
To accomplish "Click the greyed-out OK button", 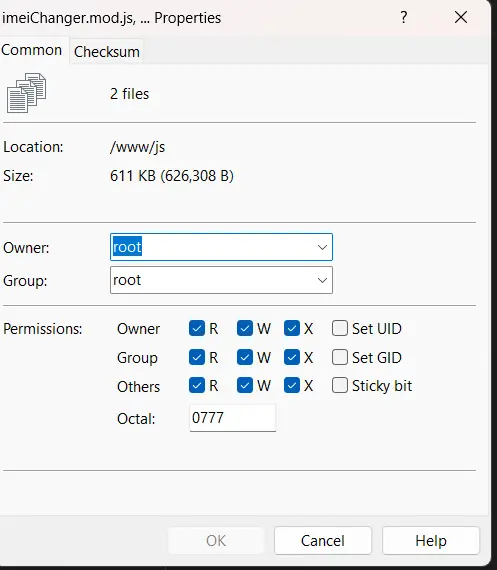I will click(x=216, y=541).
